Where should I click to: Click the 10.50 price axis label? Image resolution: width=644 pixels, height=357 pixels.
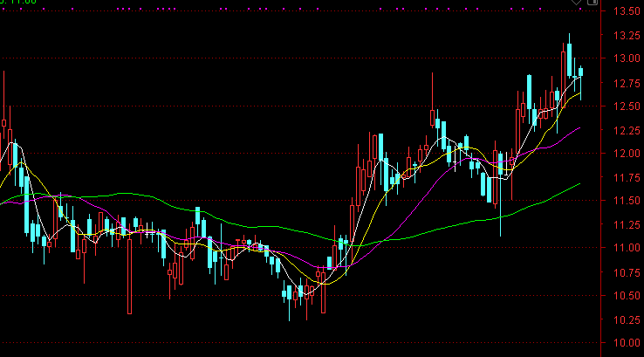point(627,295)
